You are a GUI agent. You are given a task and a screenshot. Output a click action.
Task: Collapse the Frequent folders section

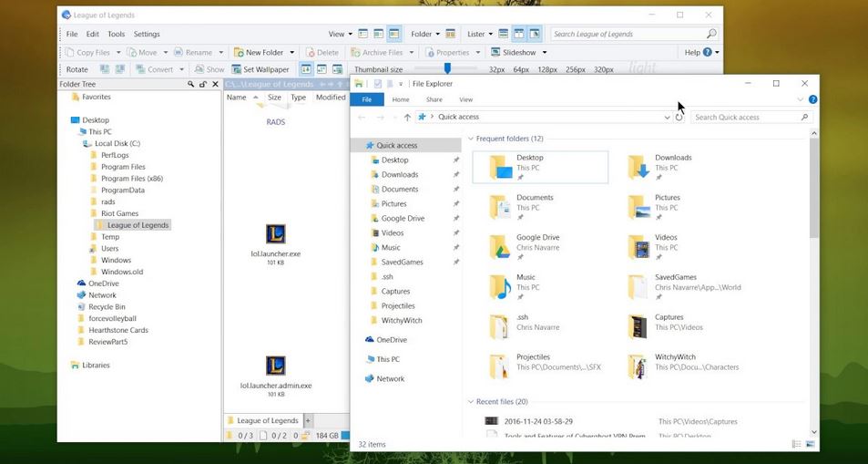(x=471, y=139)
